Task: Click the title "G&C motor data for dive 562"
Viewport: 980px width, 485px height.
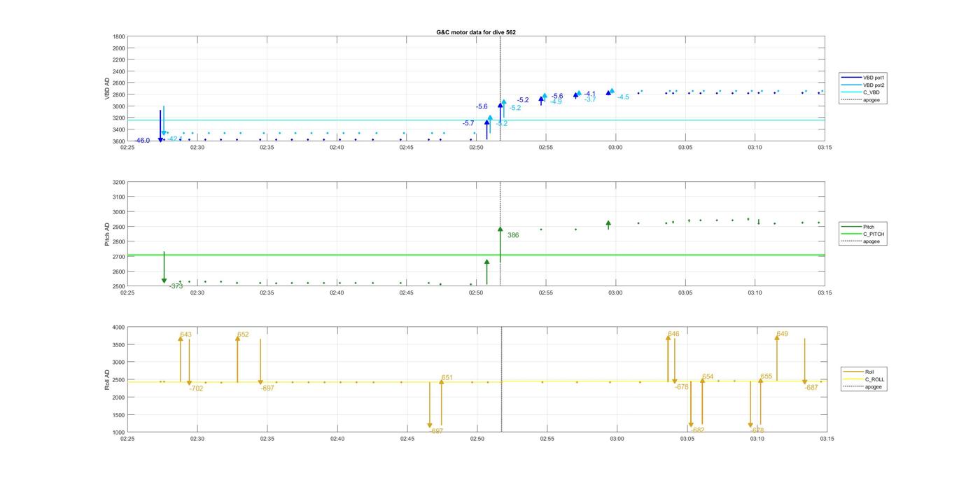Action: (476, 32)
